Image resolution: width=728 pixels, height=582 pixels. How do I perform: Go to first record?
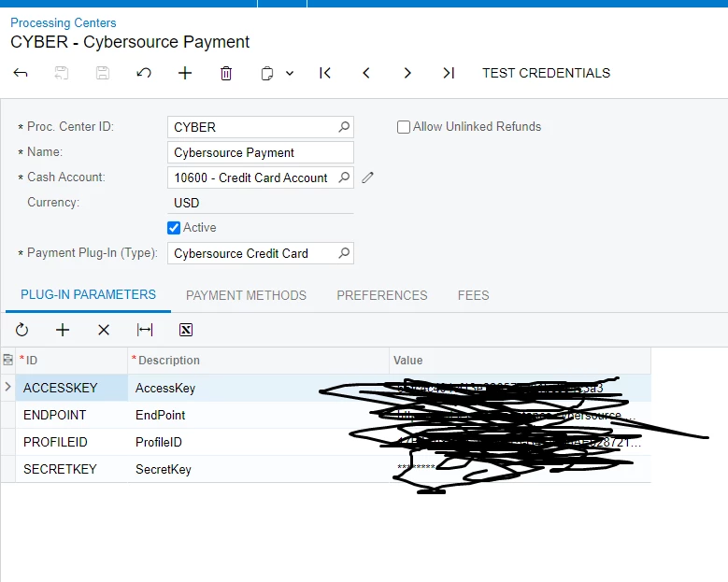pyautogui.click(x=325, y=73)
